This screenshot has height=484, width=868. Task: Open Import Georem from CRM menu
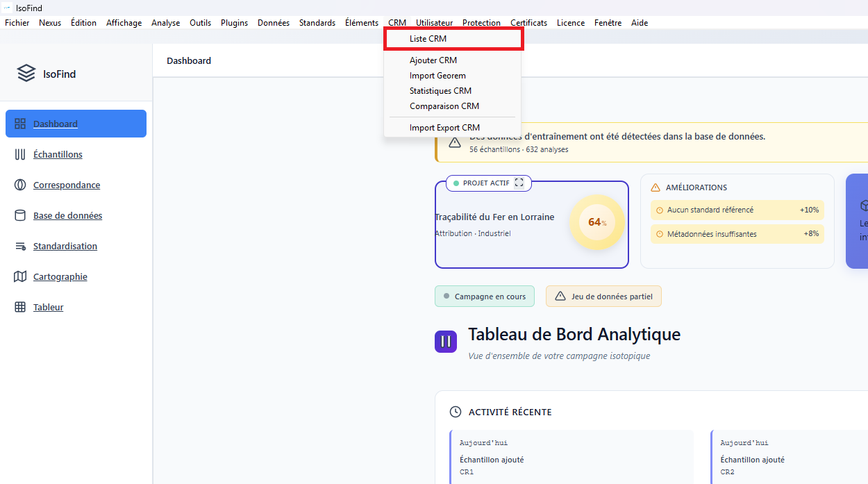pyautogui.click(x=437, y=76)
